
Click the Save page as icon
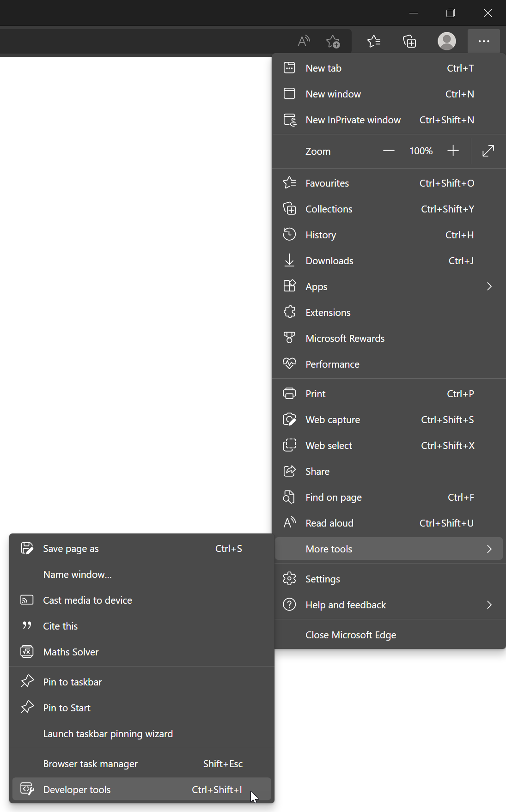(27, 548)
